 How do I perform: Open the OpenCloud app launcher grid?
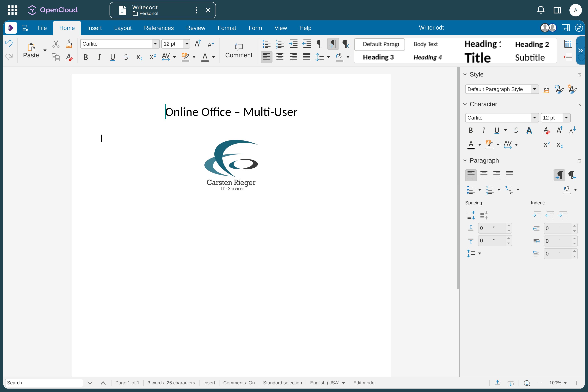[x=13, y=10]
